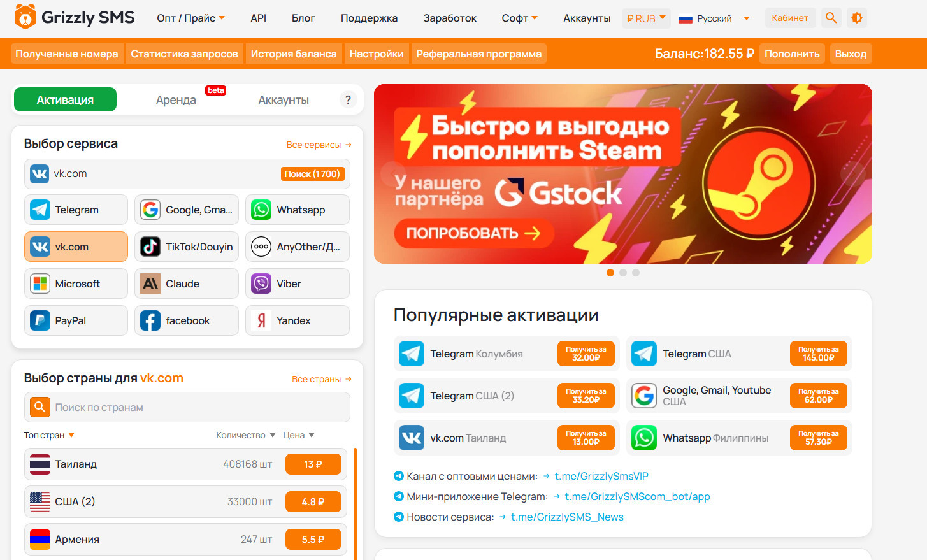
Task: Get Telegram США for 145.00₽
Action: [819, 354]
